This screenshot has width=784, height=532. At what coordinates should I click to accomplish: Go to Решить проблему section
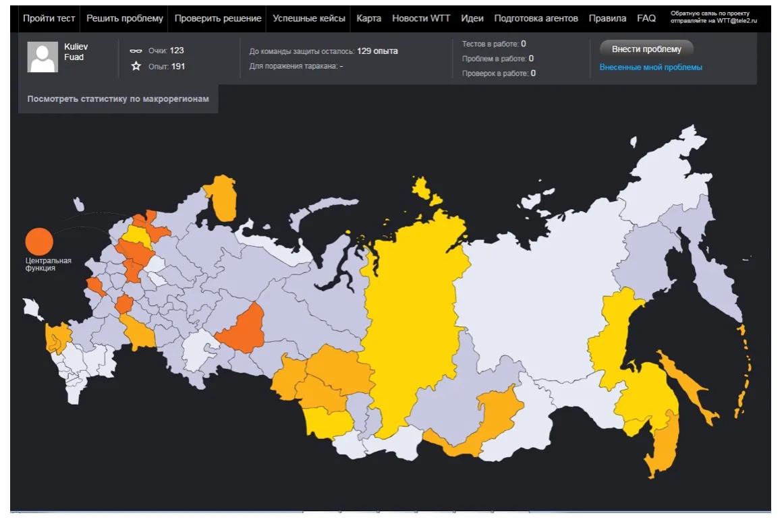(125, 18)
